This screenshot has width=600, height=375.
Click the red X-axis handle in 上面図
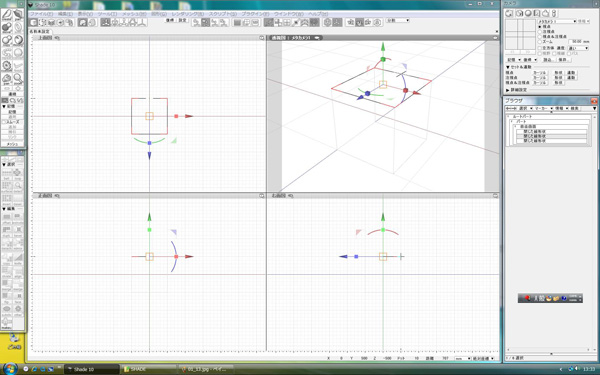176,116
